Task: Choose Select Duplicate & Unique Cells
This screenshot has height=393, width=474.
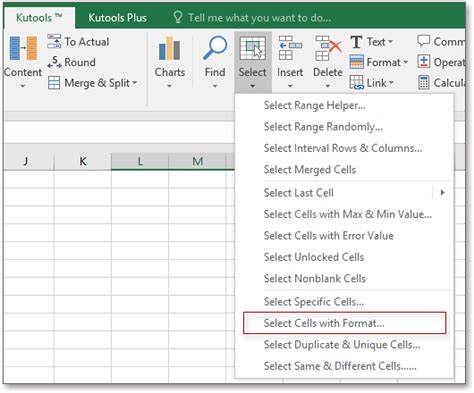Action: pyautogui.click(x=344, y=344)
